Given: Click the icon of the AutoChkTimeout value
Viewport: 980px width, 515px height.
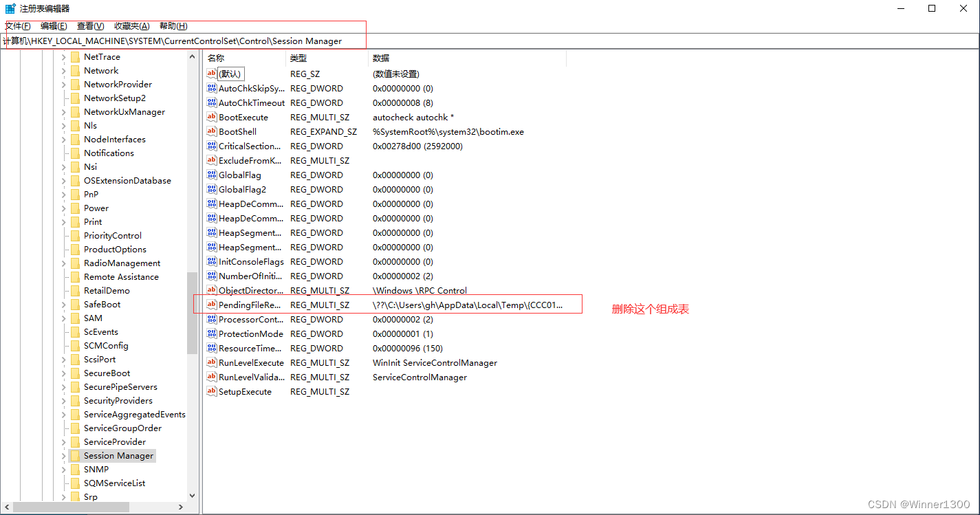Looking at the screenshot, I should 212,102.
